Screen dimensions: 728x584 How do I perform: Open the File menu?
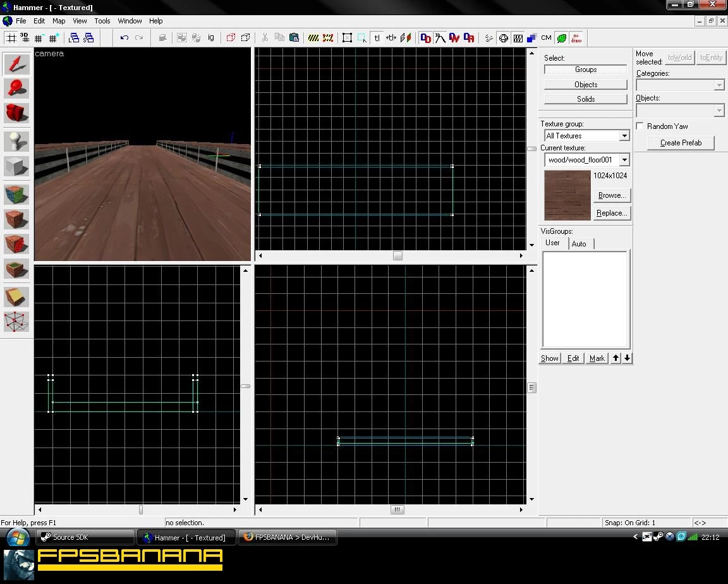pyautogui.click(x=21, y=21)
